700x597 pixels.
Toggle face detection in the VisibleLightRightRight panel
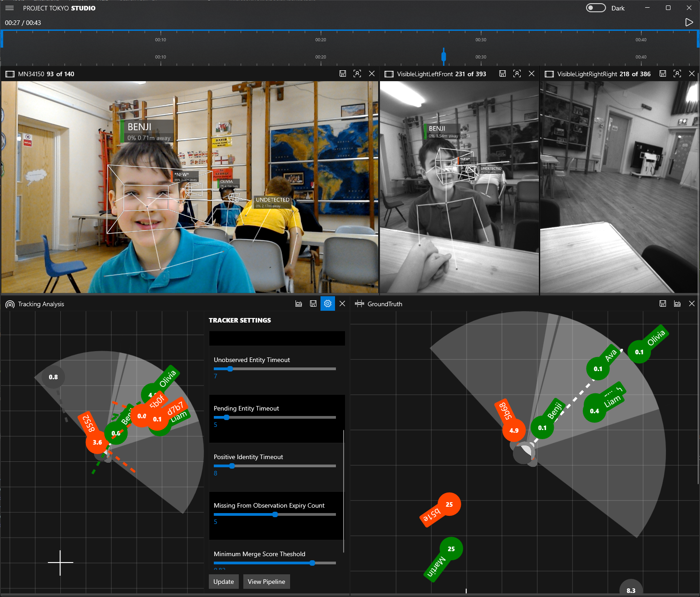click(x=677, y=73)
